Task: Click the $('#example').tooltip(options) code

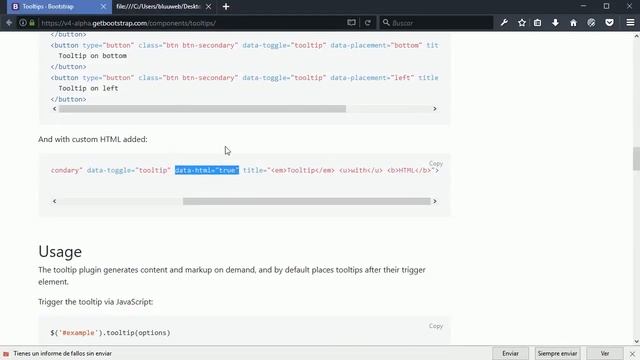Action: click(110, 333)
